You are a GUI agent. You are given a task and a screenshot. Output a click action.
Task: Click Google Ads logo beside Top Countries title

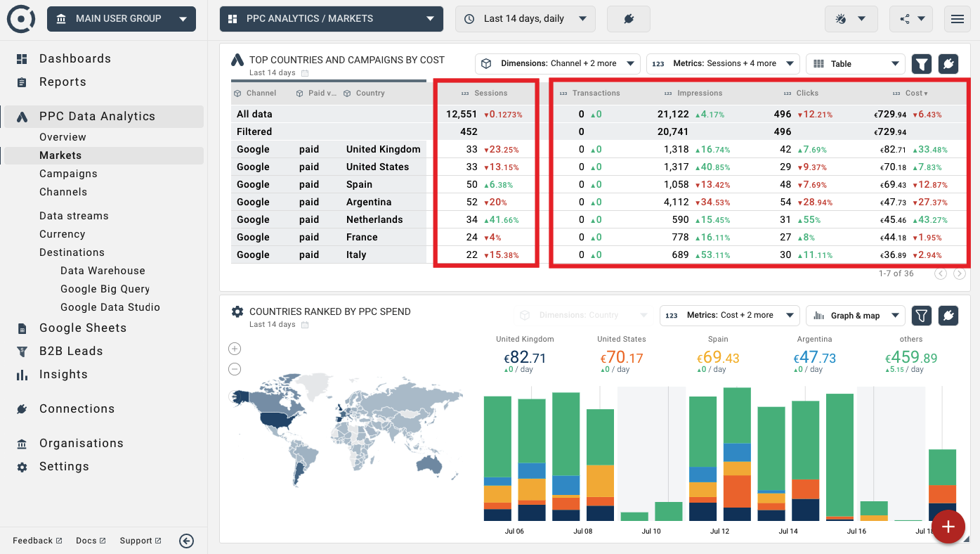237,60
